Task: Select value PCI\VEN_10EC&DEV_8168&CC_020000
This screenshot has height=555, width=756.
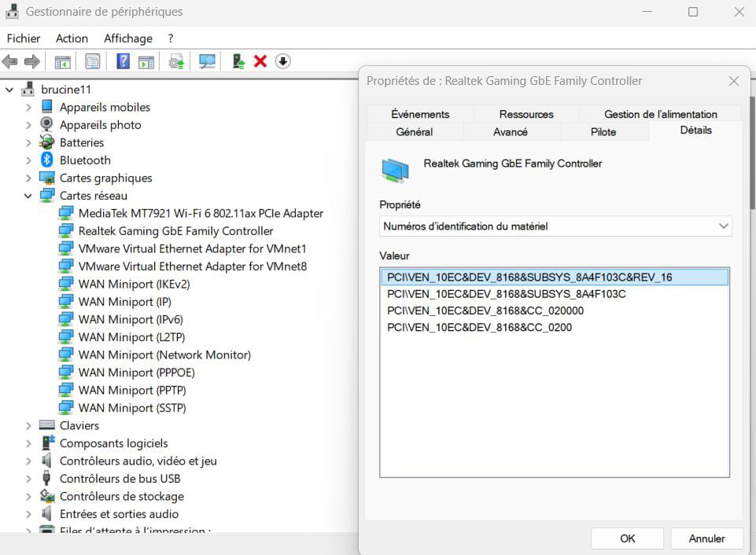Action: coord(555,311)
